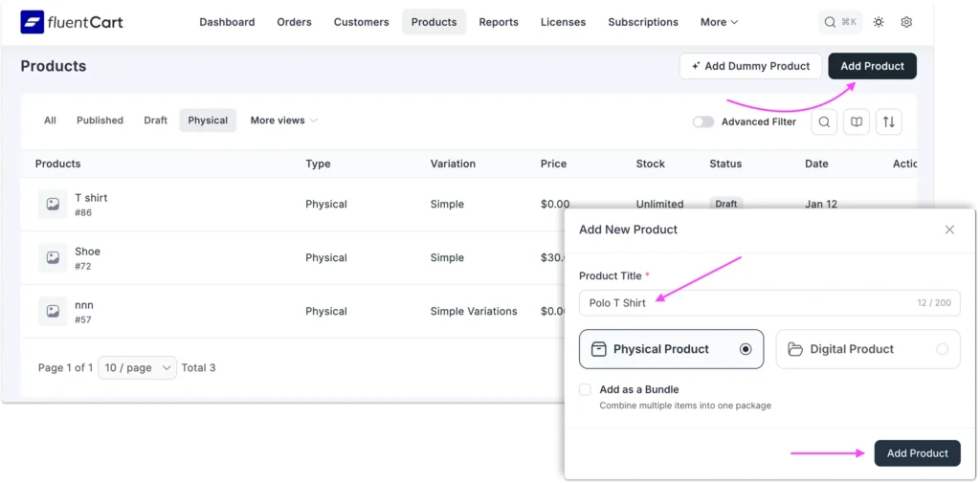Image resolution: width=980 pixels, height=483 pixels.
Task: Expand the More menu in navigation
Action: point(719,22)
